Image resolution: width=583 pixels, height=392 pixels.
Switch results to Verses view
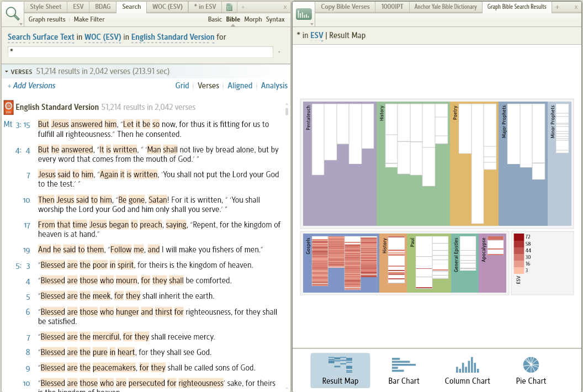coord(208,86)
